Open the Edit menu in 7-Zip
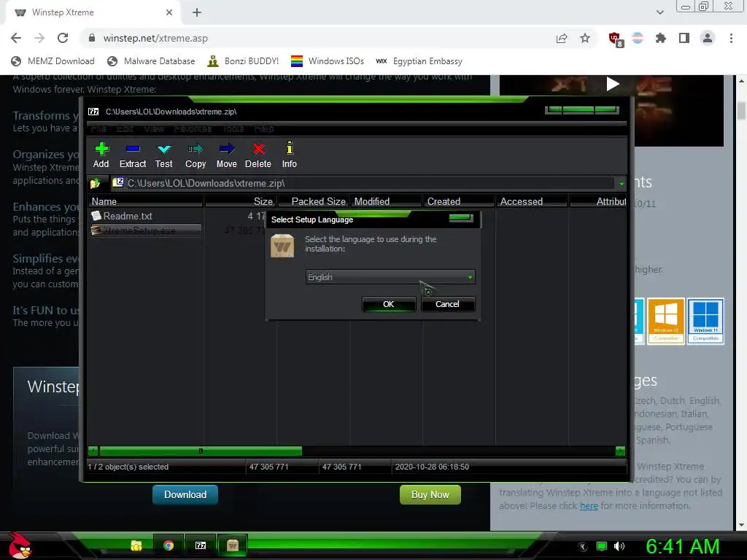 coord(125,128)
